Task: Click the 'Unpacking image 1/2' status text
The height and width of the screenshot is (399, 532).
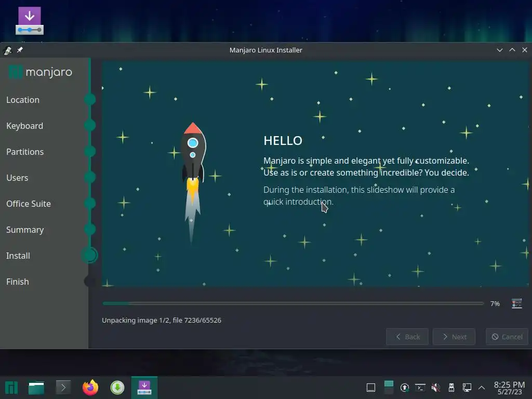Action: 162,320
